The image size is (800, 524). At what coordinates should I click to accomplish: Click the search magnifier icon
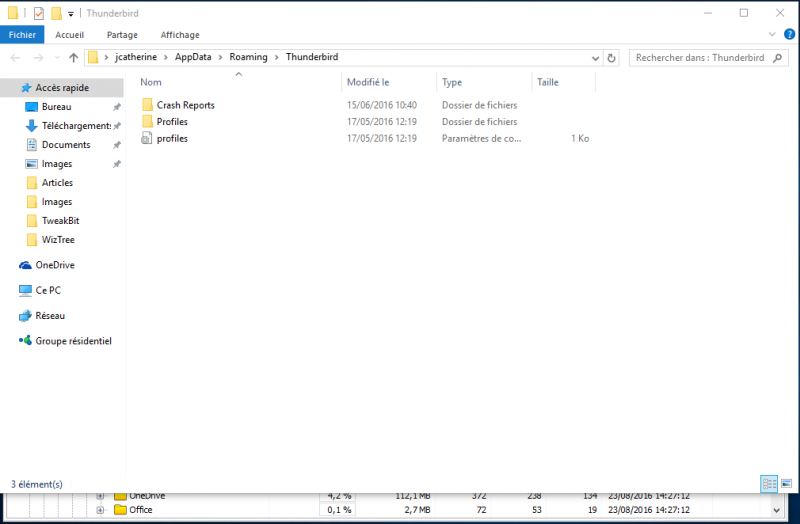coord(778,58)
